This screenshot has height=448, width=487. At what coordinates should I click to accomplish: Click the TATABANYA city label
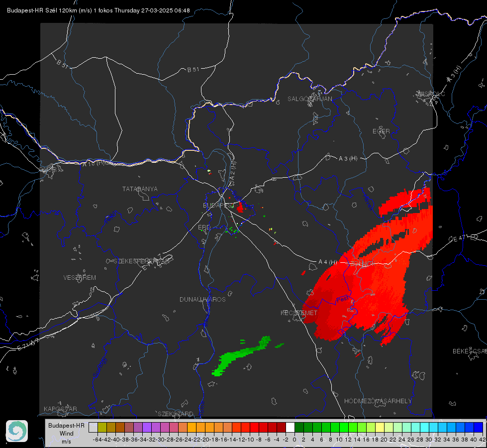point(140,189)
